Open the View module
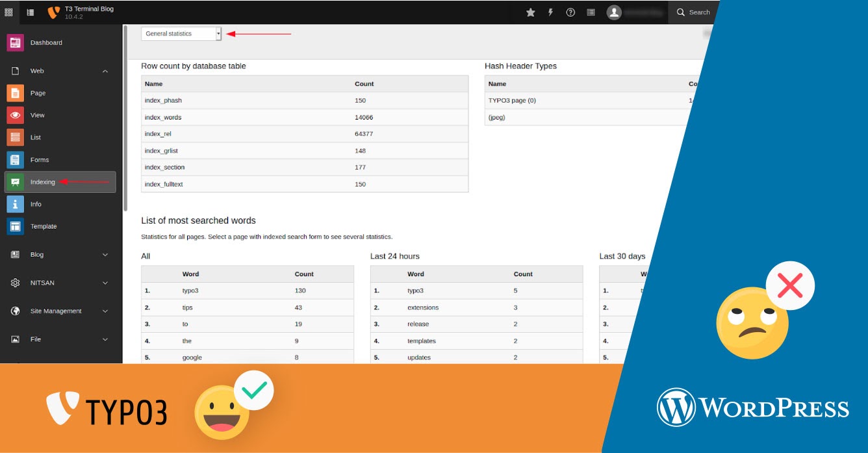This screenshot has height=453, width=868. [x=14, y=115]
